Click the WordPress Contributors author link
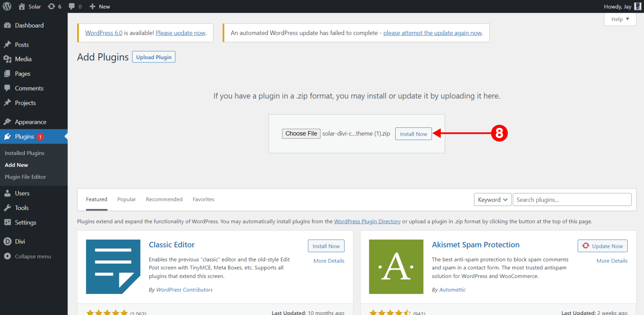 pos(184,290)
